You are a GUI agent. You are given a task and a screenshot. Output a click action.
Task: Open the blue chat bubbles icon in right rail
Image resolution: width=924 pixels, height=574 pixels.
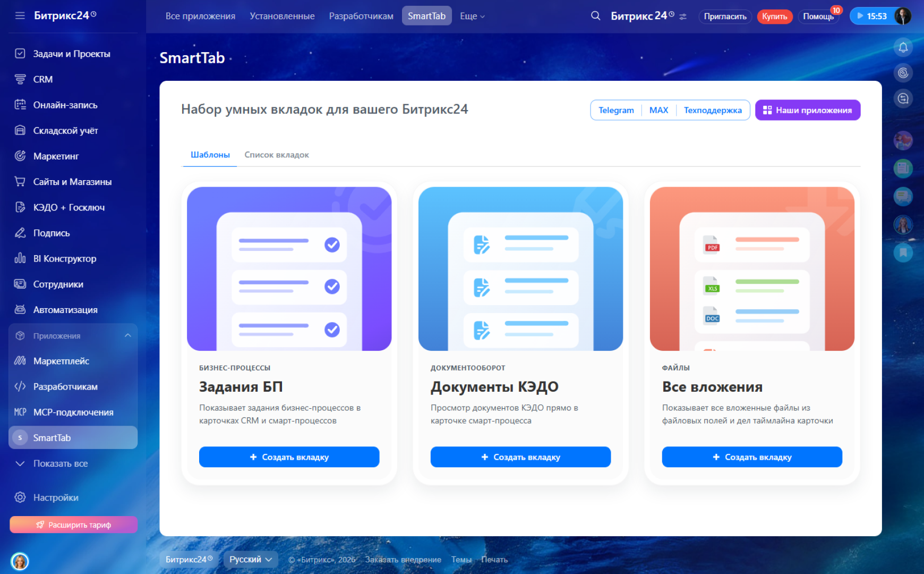(903, 197)
